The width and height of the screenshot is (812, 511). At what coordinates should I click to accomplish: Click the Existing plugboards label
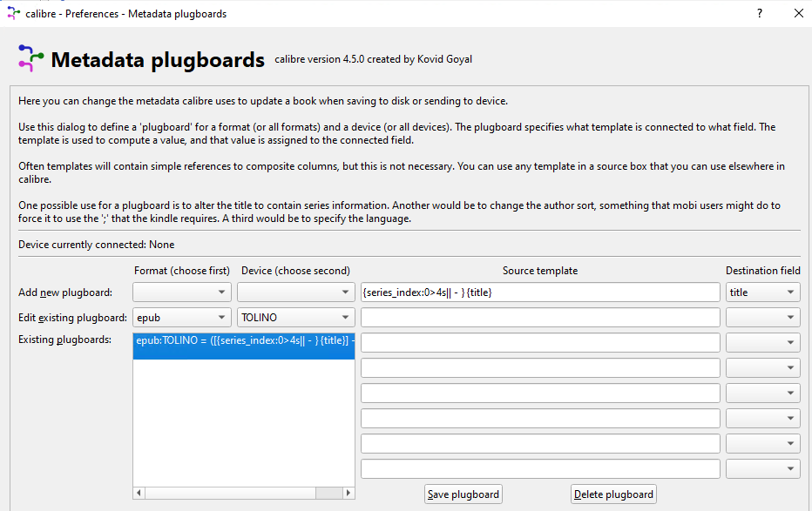(x=64, y=340)
